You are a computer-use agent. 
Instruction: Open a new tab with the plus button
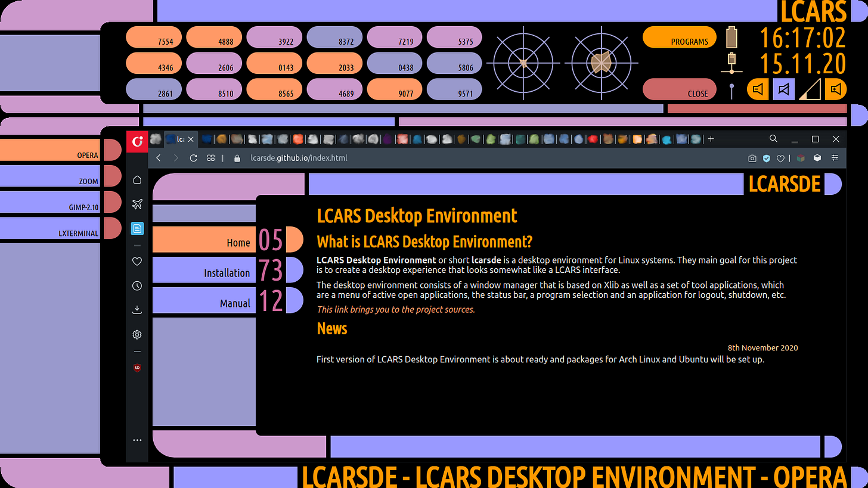pos(711,139)
